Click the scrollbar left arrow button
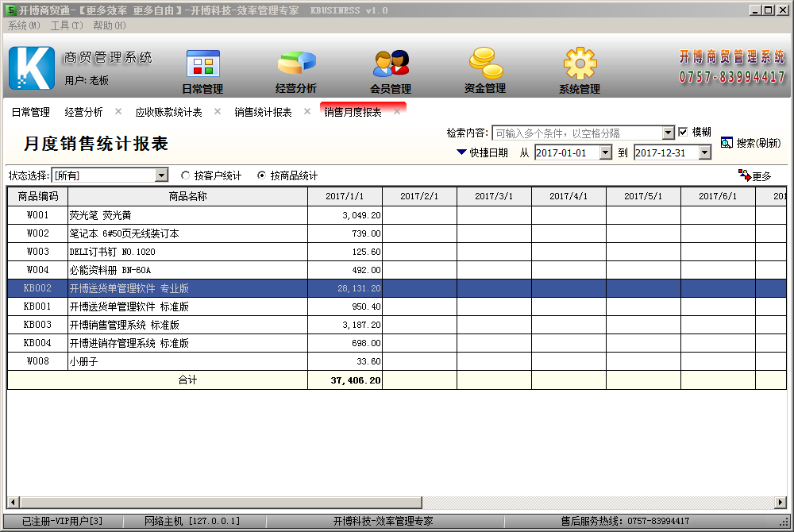 point(13,502)
